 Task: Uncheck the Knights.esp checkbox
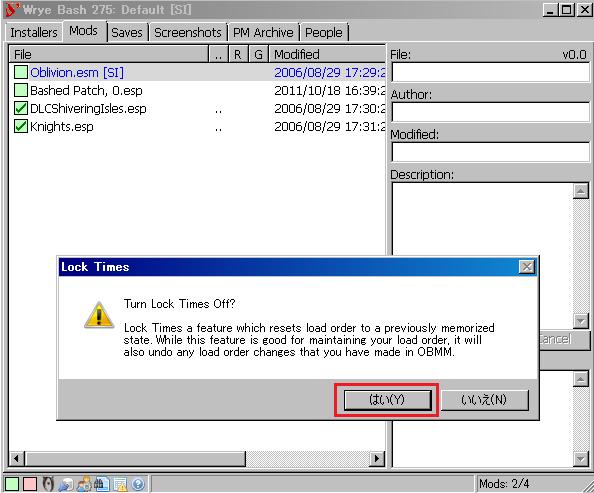pyautogui.click(x=20, y=126)
